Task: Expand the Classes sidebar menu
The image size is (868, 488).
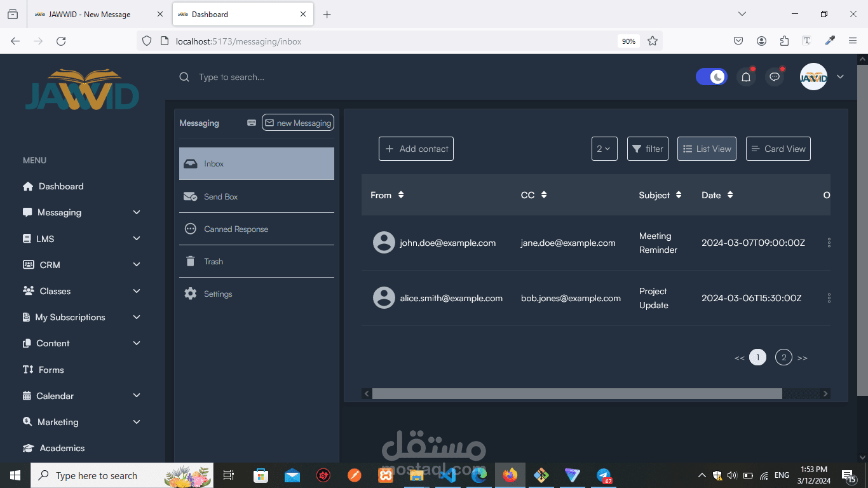Action: [81, 291]
